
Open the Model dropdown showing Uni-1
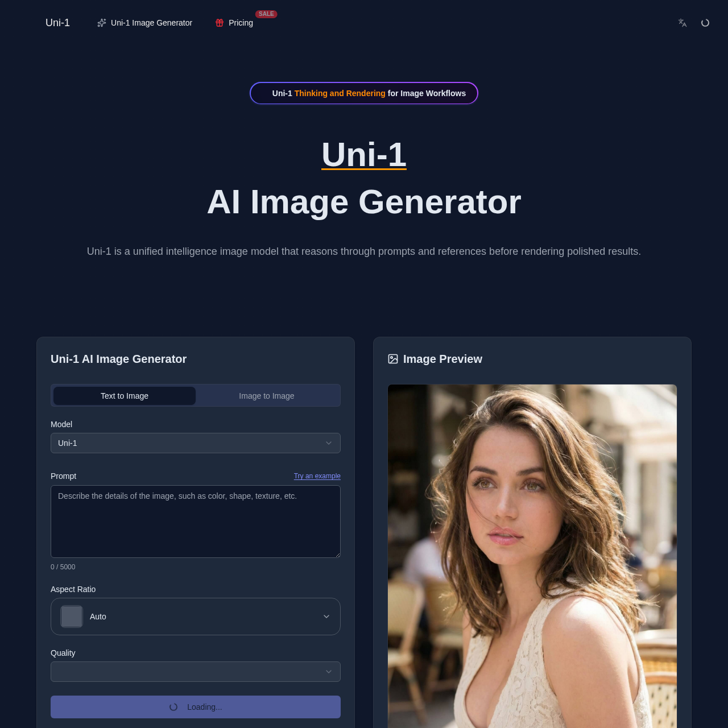coord(195,443)
